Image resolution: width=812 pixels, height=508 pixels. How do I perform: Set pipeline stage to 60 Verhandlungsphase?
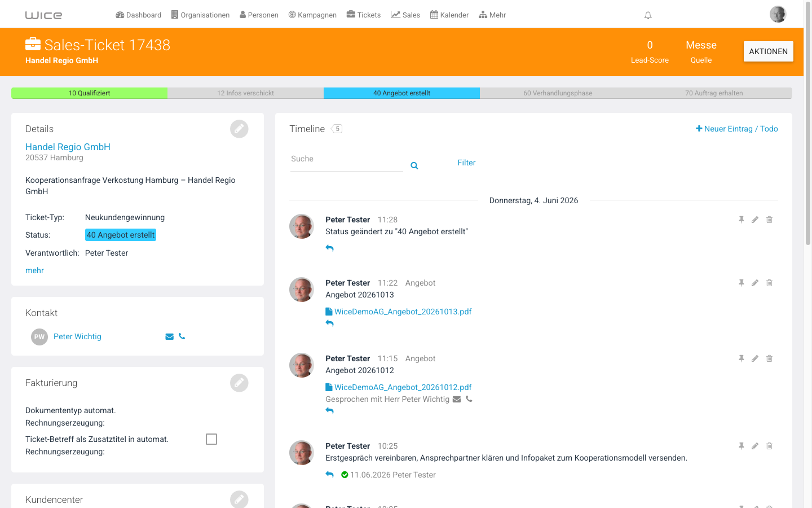(x=558, y=93)
